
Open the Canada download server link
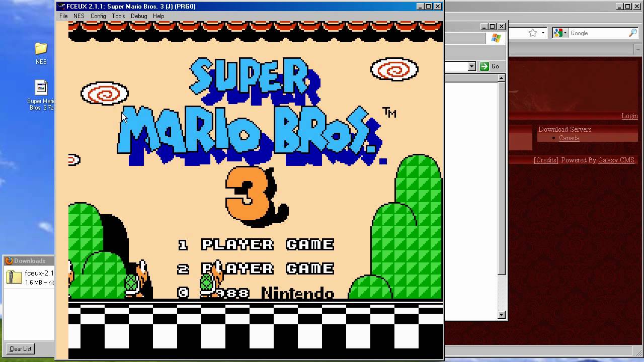tap(569, 138)
